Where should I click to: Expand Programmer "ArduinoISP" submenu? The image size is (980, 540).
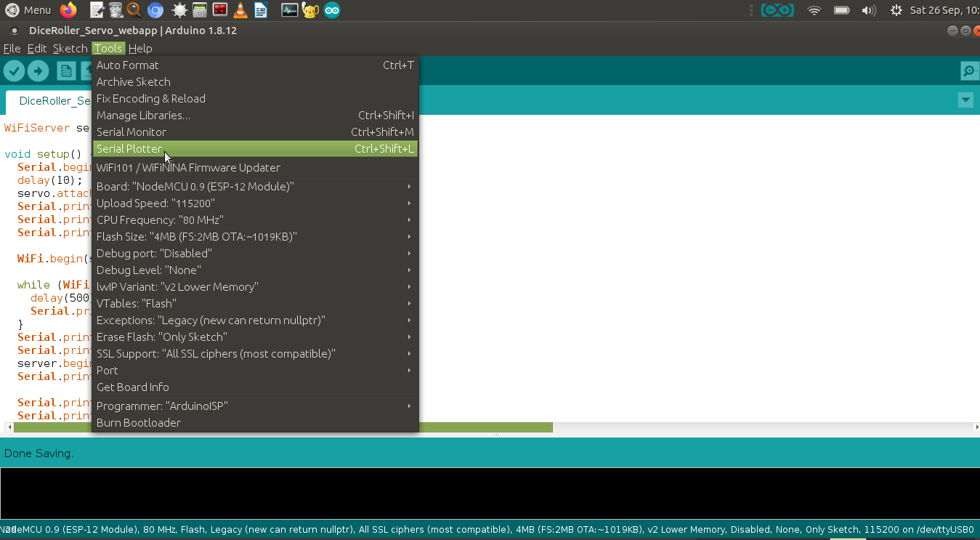(256, 406)
